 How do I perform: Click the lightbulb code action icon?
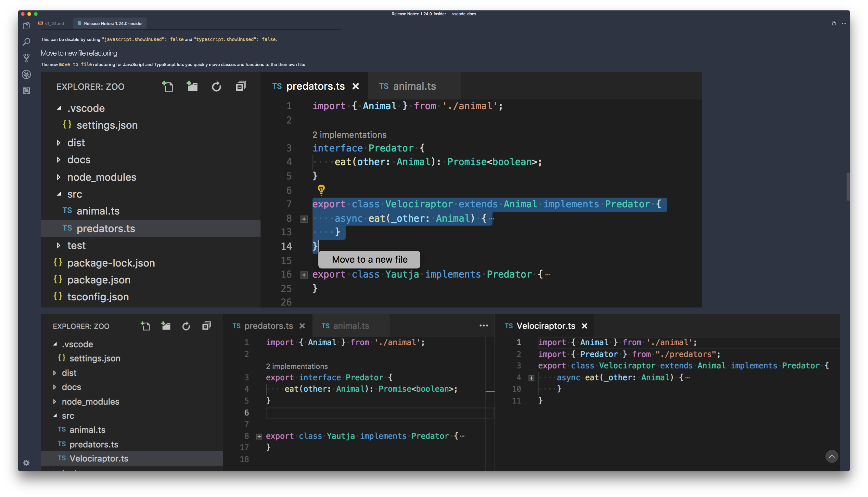[321, 190]
